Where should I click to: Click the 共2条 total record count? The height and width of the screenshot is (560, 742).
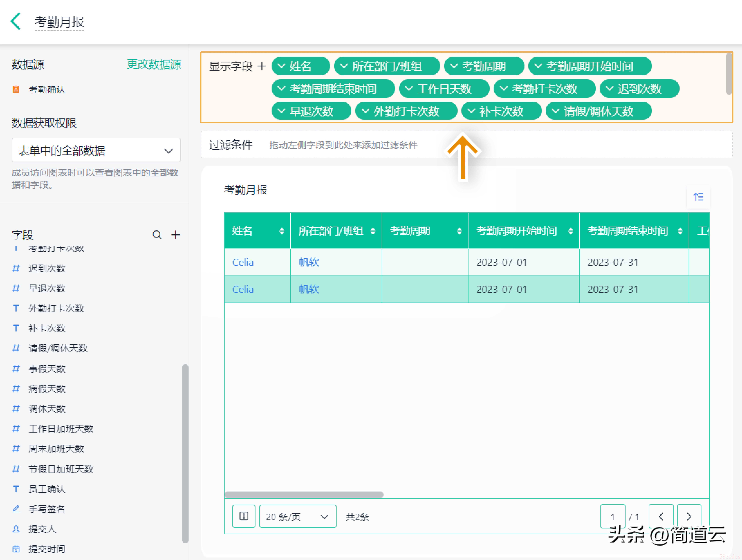point(357,517)
